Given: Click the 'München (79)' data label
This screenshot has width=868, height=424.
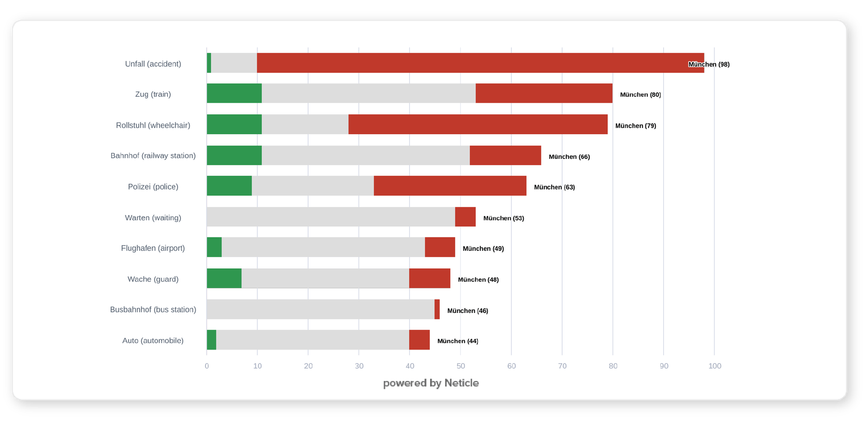Looking at the screenshot, I should [x=636, y=126].
